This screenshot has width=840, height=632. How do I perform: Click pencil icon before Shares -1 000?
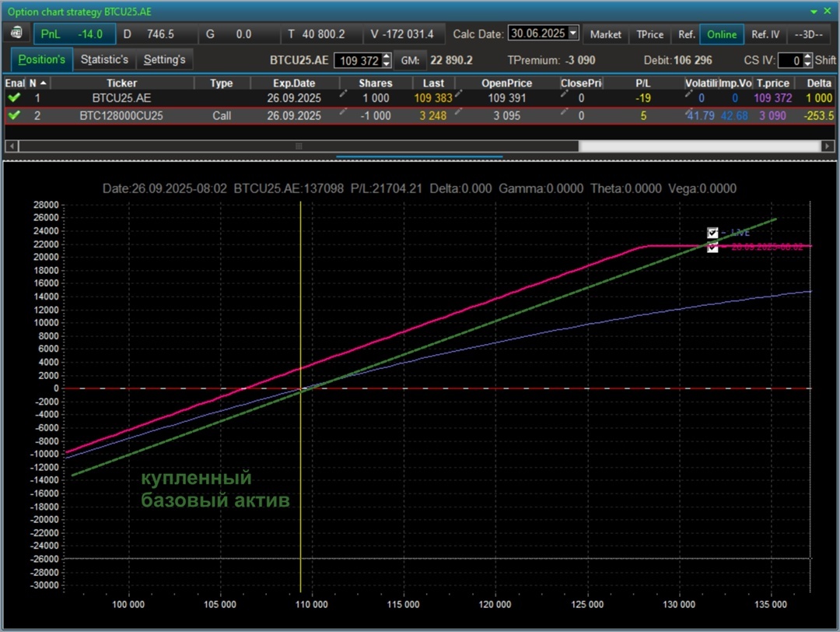pos(343,111)
